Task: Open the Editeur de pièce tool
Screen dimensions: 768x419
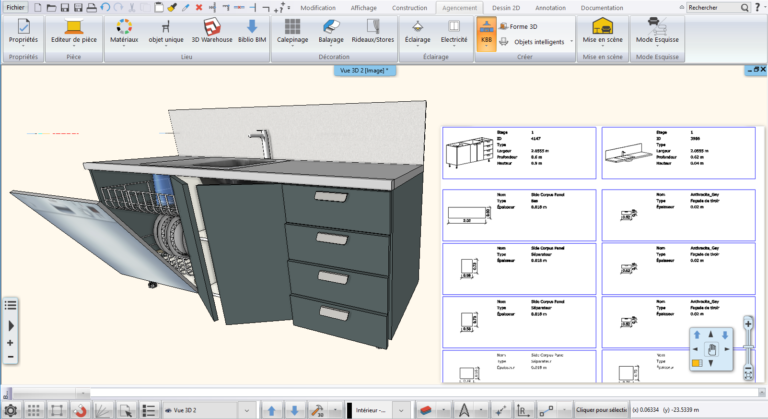Action: [74, 31]
